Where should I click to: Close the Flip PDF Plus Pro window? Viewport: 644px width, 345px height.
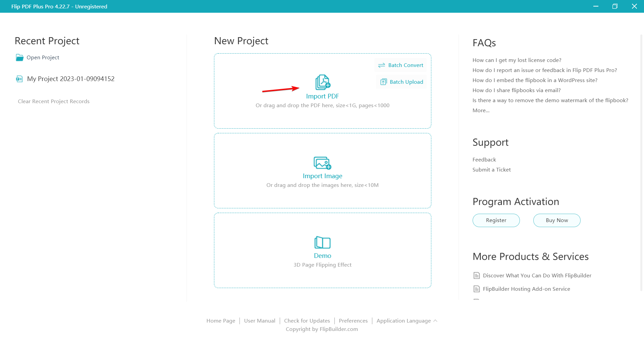[634, 6]
